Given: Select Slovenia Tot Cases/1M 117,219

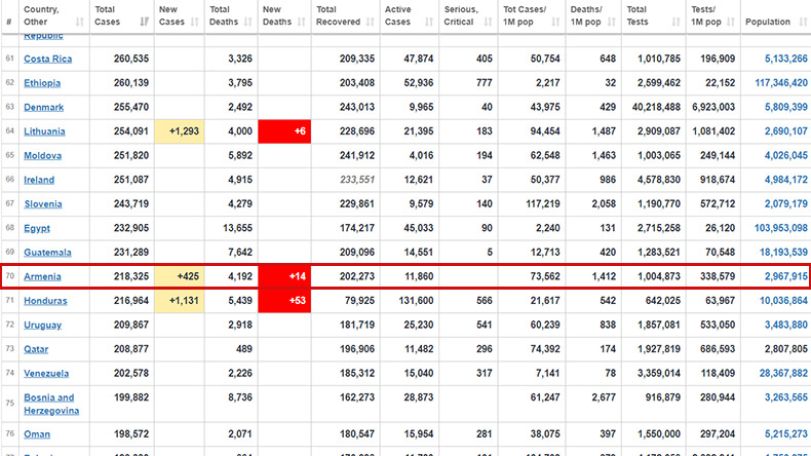Looking at the screenshot, I should 543,204.
